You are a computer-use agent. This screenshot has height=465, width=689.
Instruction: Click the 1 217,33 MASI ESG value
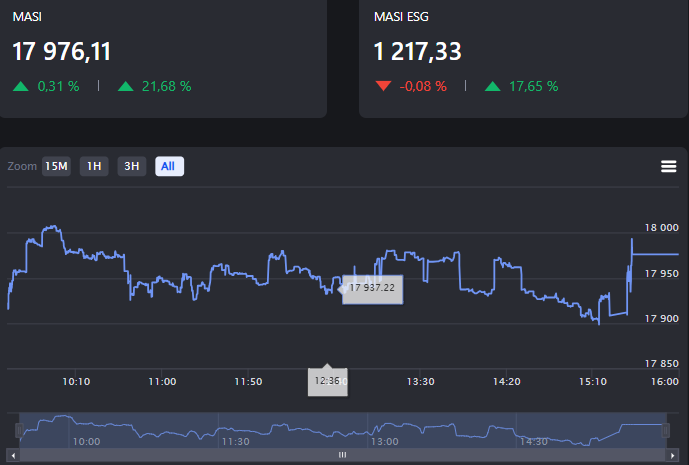417,51
